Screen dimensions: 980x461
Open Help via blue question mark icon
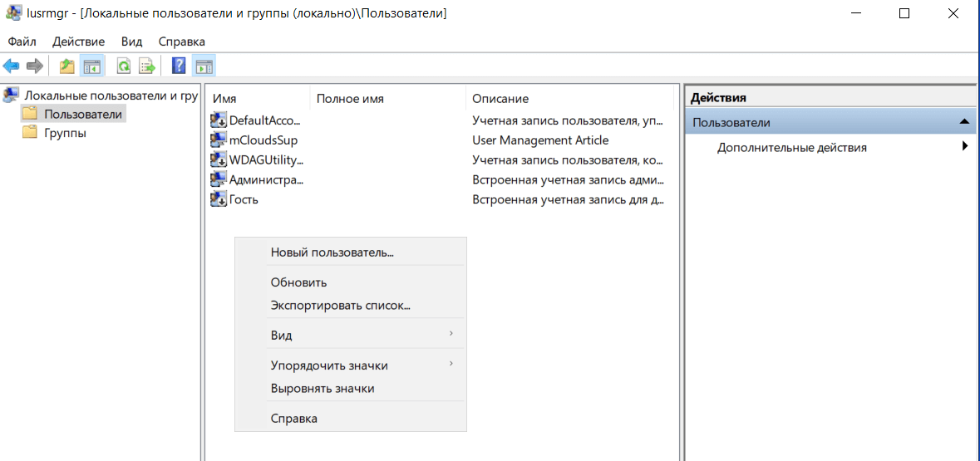point(178,66)
